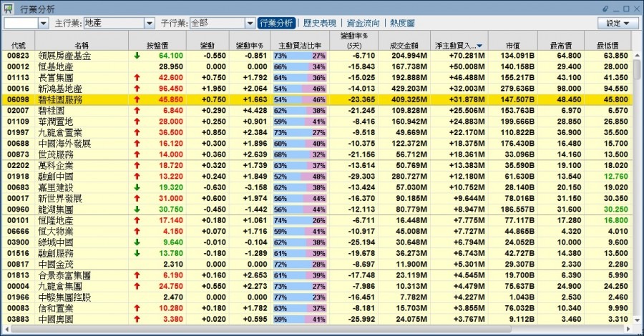Click the buy/sell ratio bar for 長實集團
Image resolution: width=644 pixels, height=336 pixels.
pos(299,78)
